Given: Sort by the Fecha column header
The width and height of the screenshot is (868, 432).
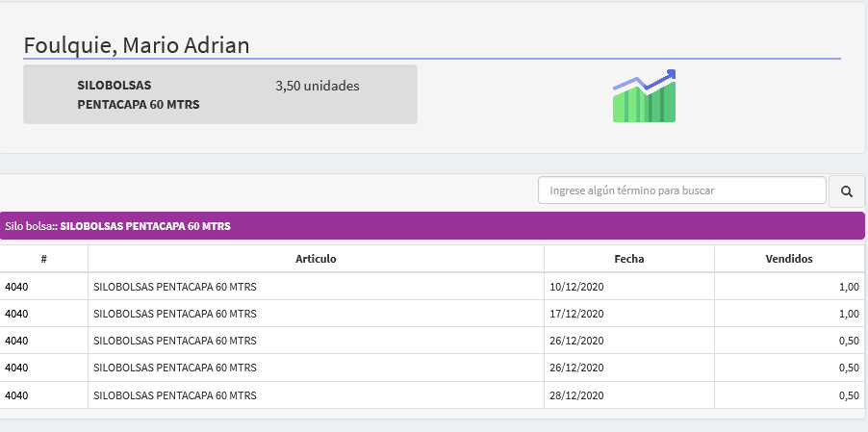Looking at the screenshot, I should click(x=628, y=259).
